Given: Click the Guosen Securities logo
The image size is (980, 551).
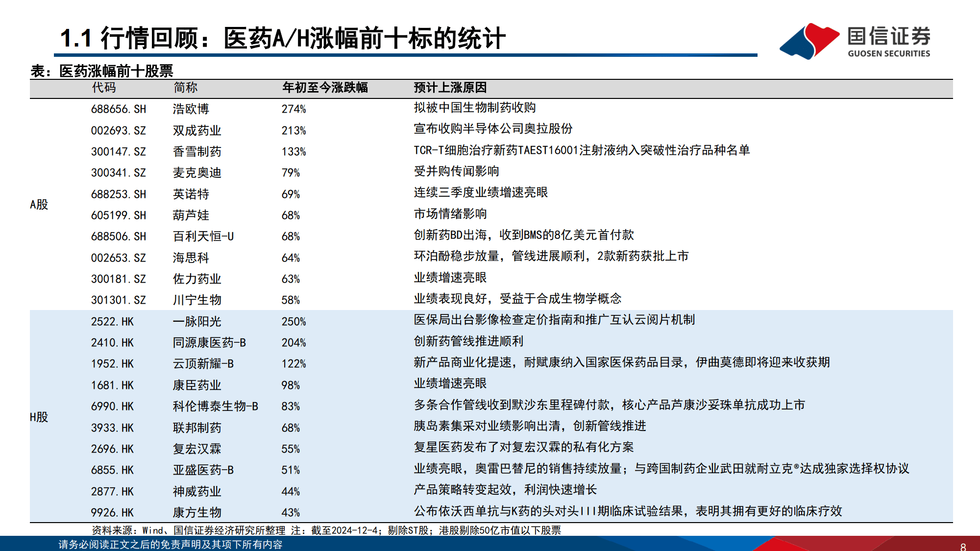Looking at the screenshot, I should pyautogui.click(x=855, y=41).
